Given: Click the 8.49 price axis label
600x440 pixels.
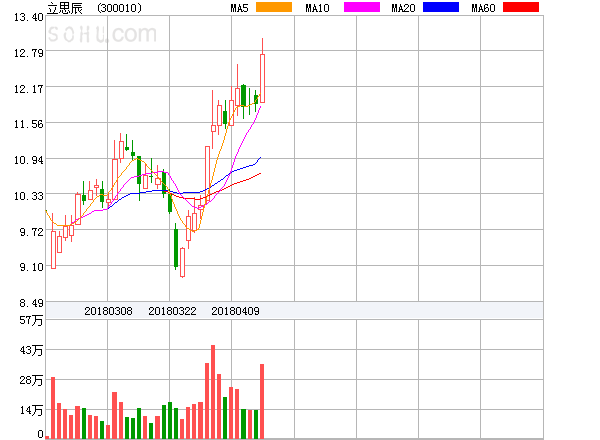Looking at the screenshot, I should coord(31,303).
